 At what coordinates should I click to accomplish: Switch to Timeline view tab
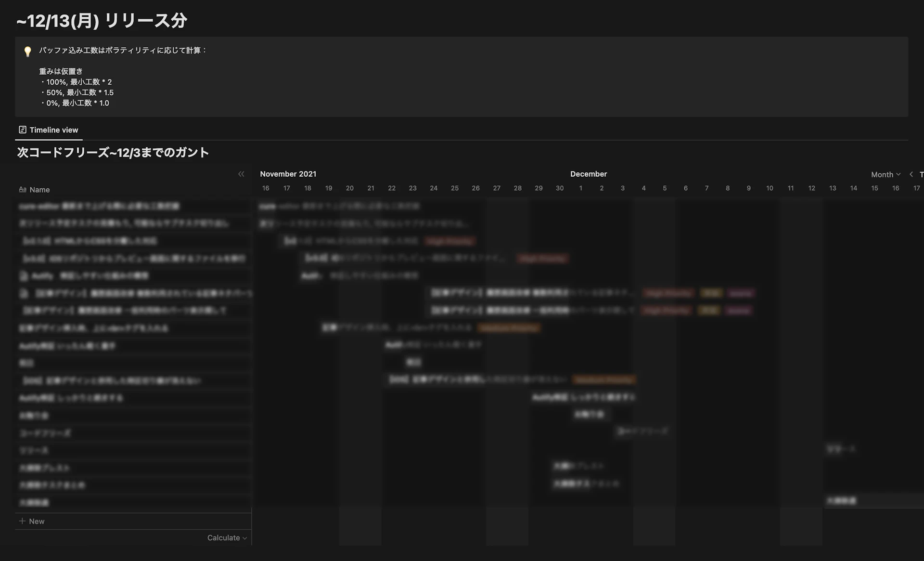pos(53,130)
